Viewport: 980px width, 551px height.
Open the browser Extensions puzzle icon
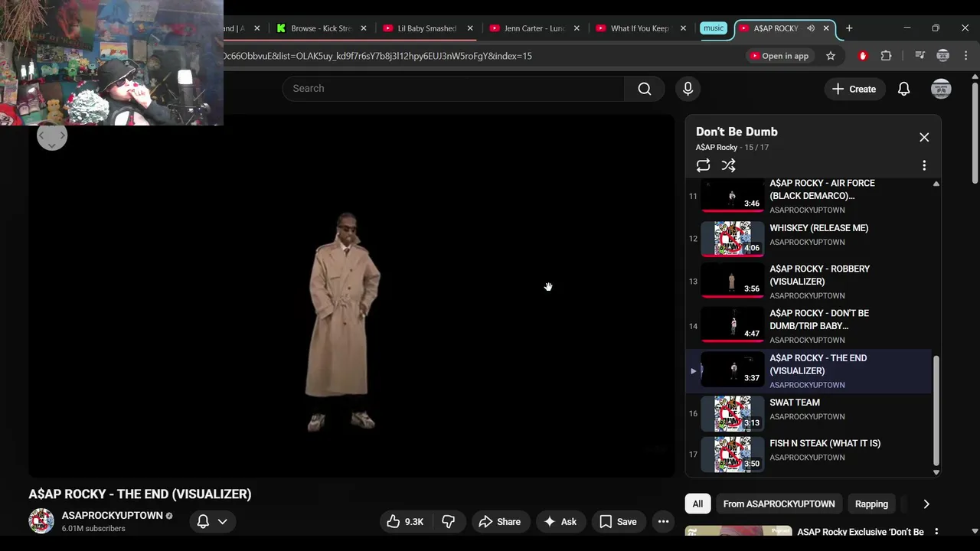pos(886,56)
